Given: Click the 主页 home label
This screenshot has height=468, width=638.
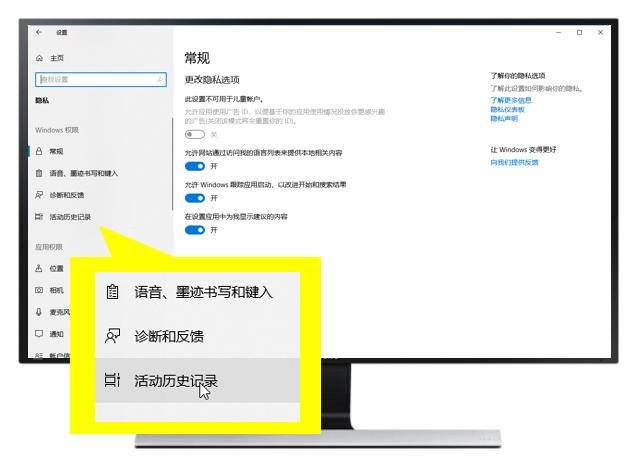Looking at the screenshot, I should [57, 58].
